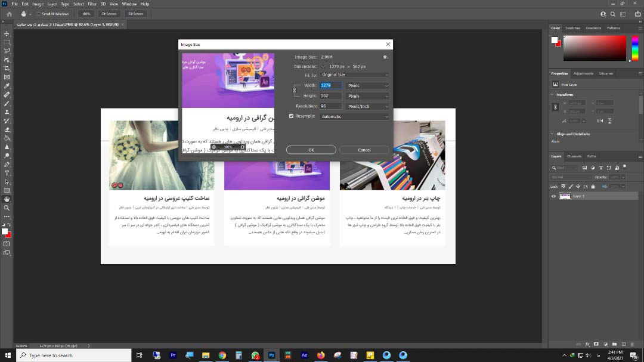
Task: Open the Edit Toolbar ellipsis
Action: tap(7, 216)
